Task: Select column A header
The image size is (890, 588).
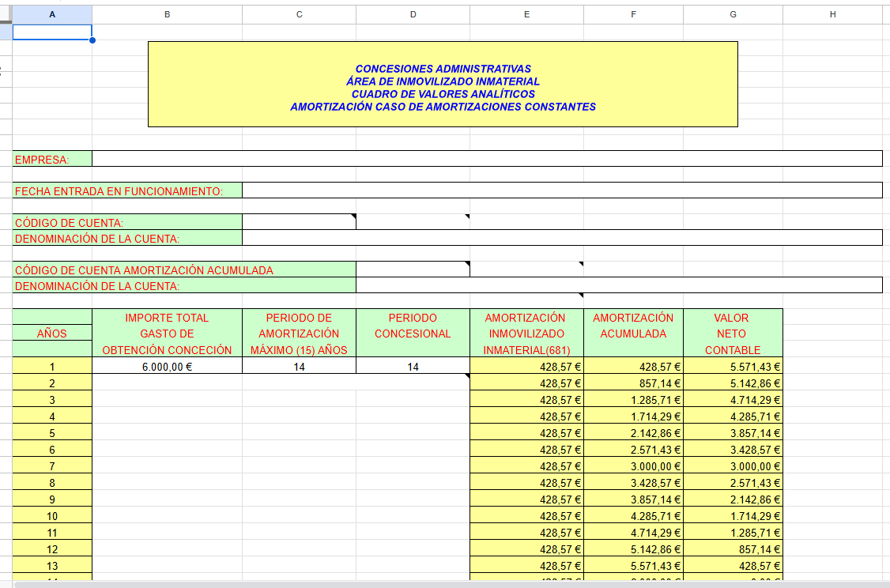Action: click(x=52, y=14)
